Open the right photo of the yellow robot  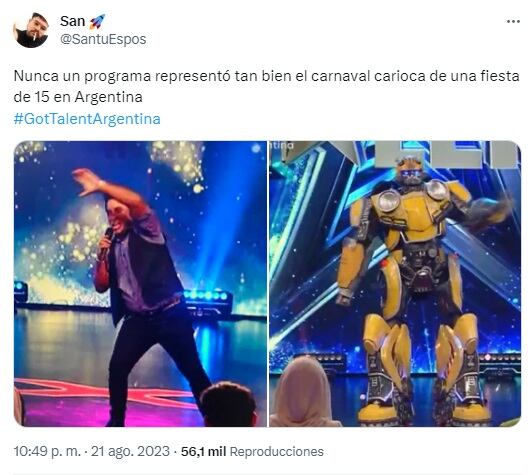coord(395,284)
